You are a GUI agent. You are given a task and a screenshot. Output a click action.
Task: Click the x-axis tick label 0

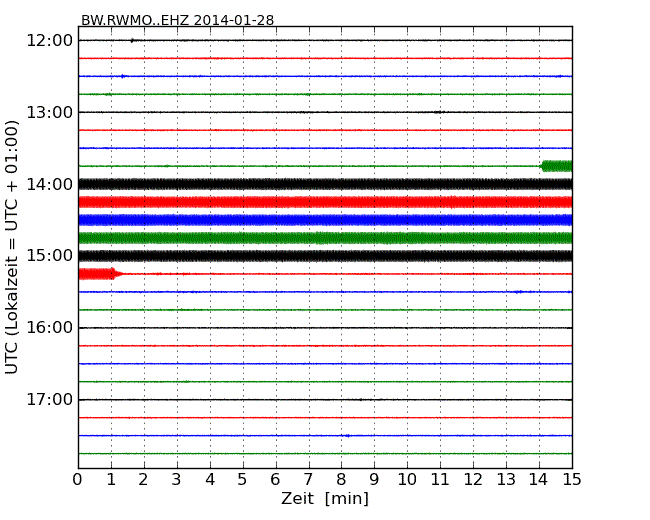[x=78, y=480]
